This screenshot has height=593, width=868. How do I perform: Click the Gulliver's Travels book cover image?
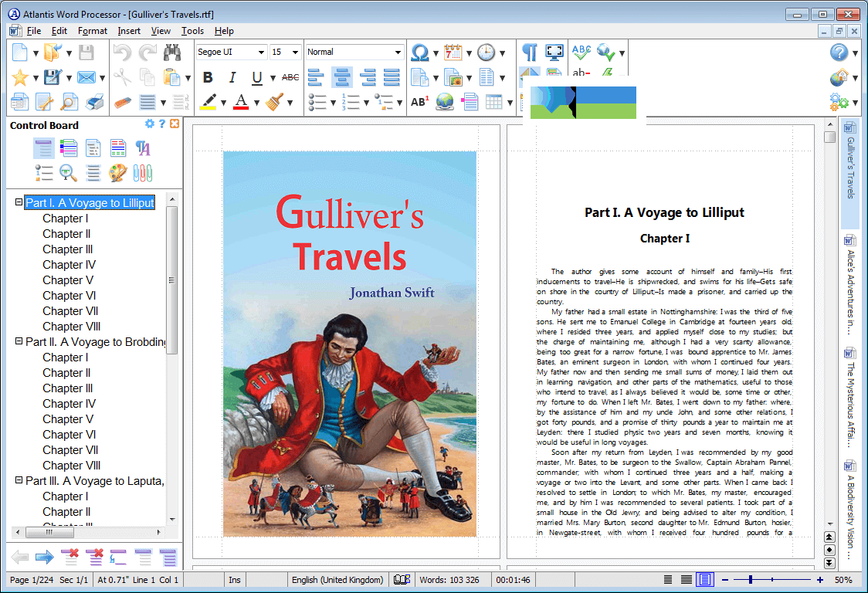click(350, 344)
